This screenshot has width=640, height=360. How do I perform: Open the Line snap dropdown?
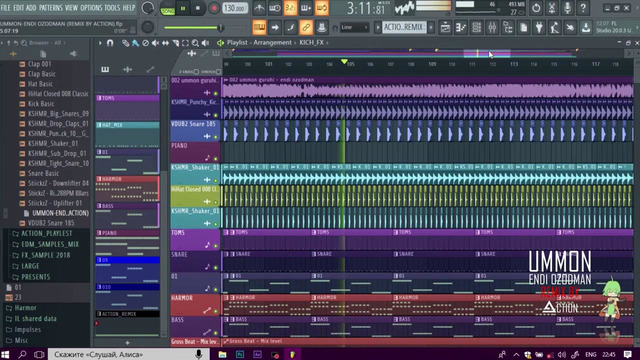pos(354,27)
